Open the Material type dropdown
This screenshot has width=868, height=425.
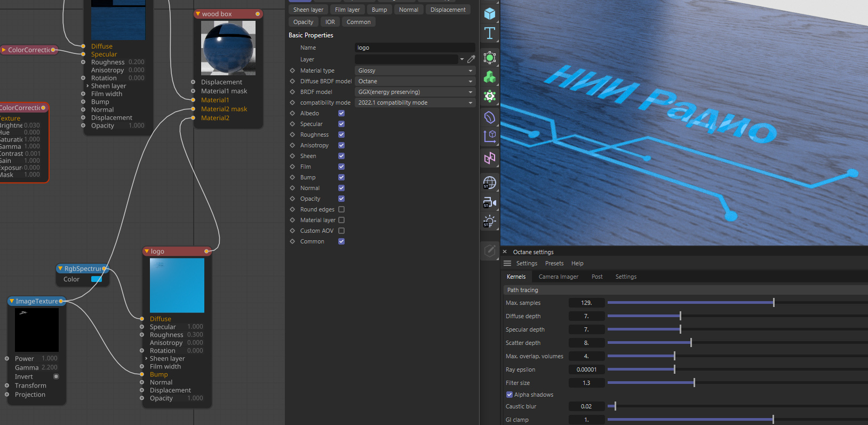(415, 70)
